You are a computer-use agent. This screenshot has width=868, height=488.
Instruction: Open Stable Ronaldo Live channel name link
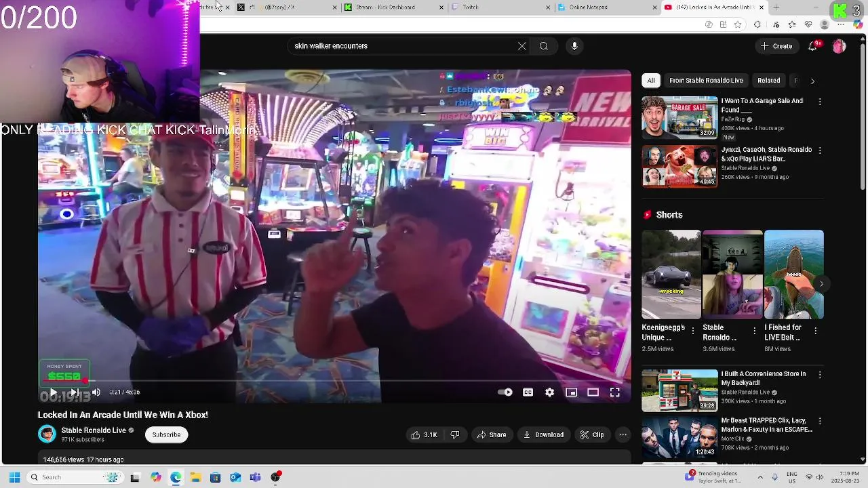pos(94,430)
